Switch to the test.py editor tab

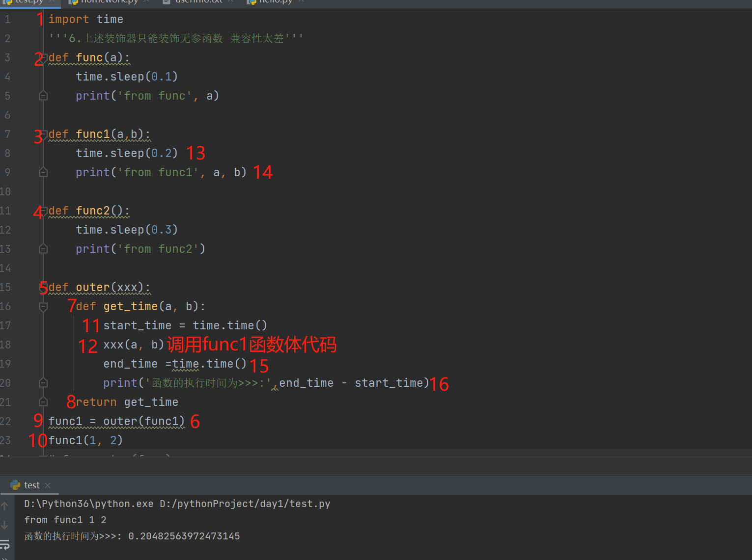pos(29,2)
